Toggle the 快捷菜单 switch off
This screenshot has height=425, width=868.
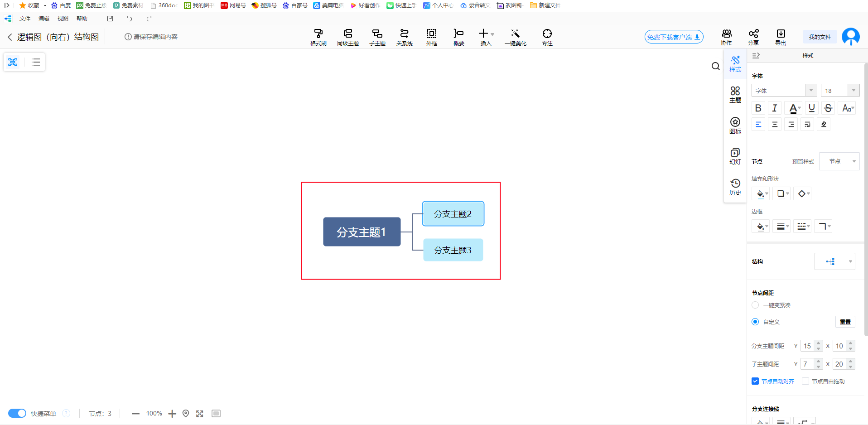pyautogui.click(x=17, y=413)
